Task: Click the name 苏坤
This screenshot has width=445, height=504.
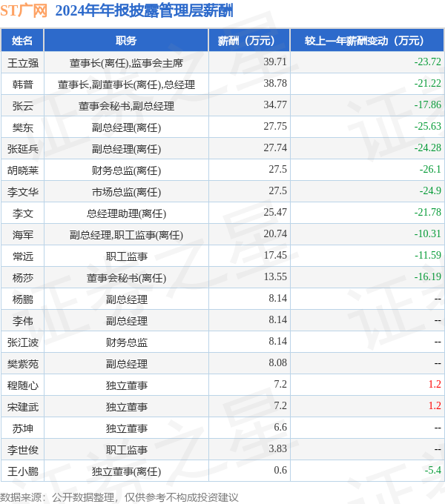Action: [x=23, y=428]
